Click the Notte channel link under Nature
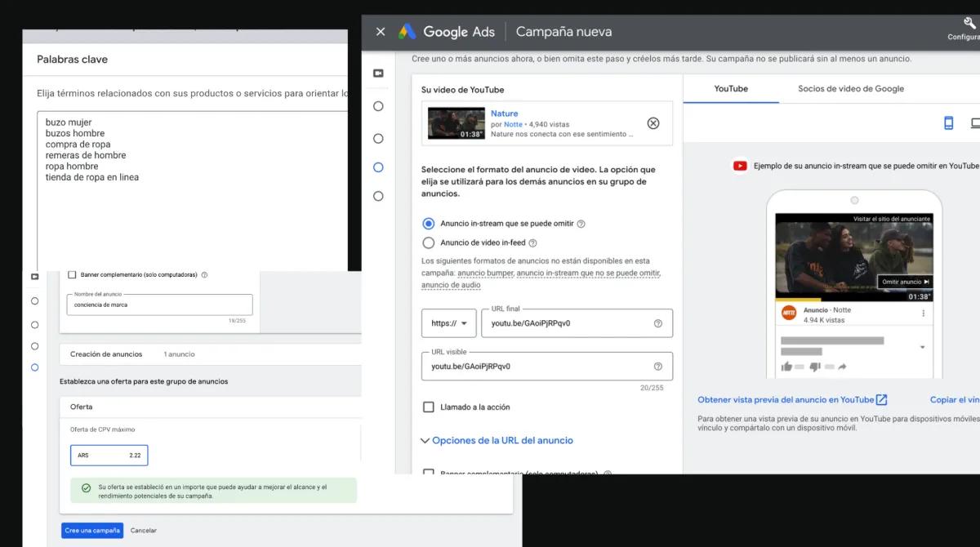 coord(513,124)
